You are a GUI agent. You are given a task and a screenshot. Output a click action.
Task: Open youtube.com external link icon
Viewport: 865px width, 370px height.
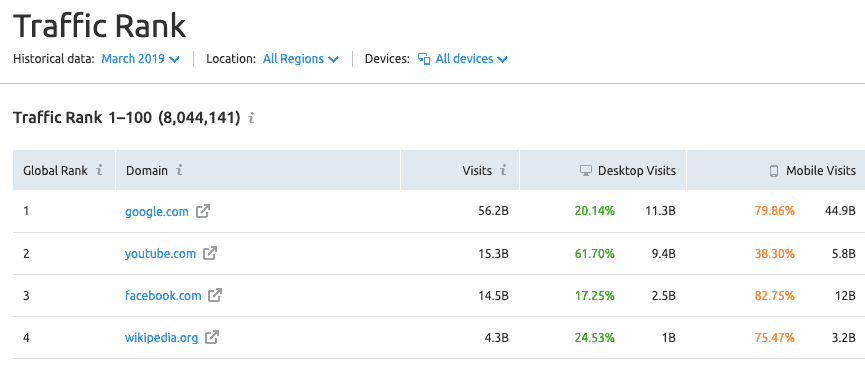[x=210, y=254]
